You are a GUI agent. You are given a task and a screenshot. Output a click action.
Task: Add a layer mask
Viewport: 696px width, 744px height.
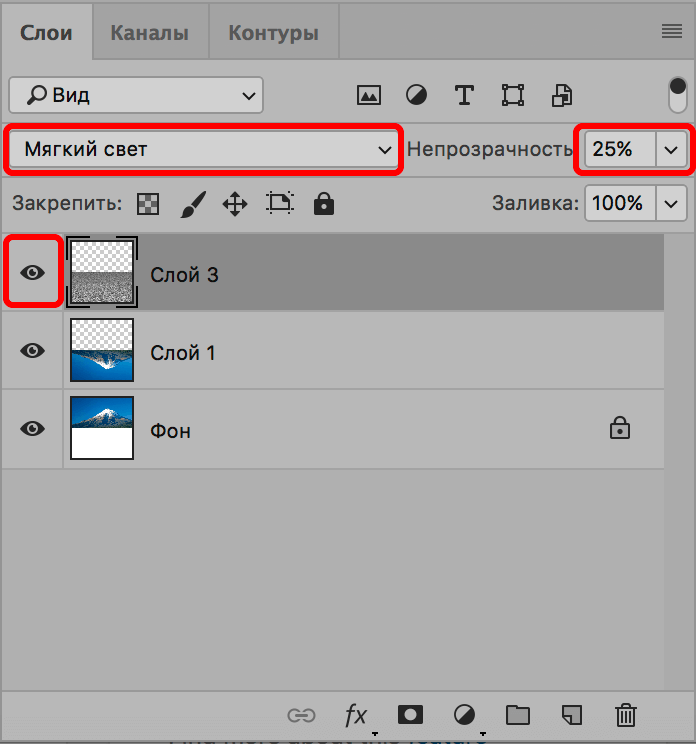tap(410, 715)
